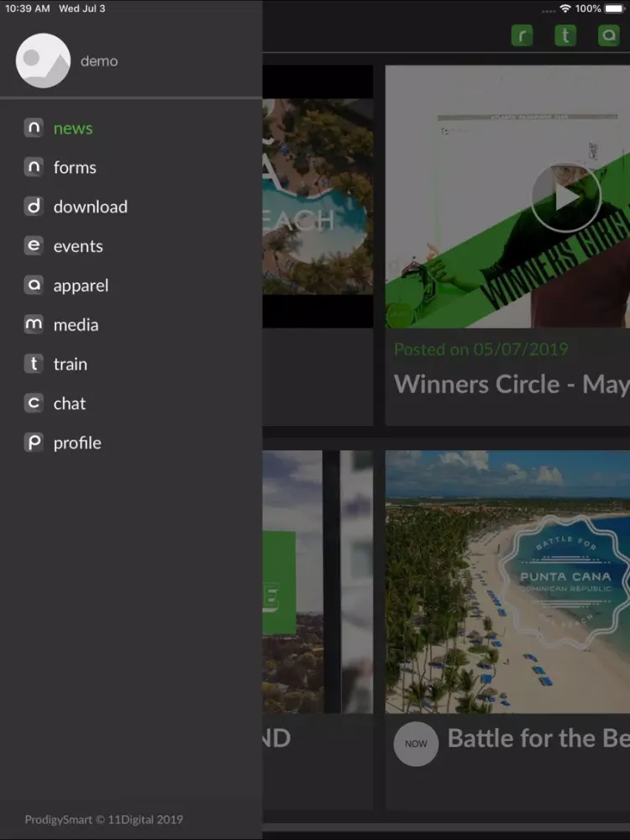
Task: Tap the apparel 'a' icon in sidebar
Action: point(34,285)
